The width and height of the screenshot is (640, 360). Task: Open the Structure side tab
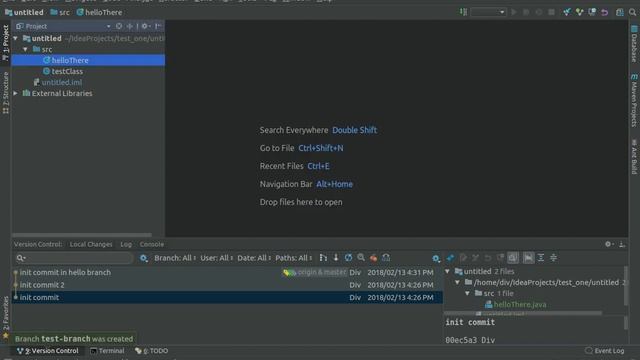click(x=6, y=93)
